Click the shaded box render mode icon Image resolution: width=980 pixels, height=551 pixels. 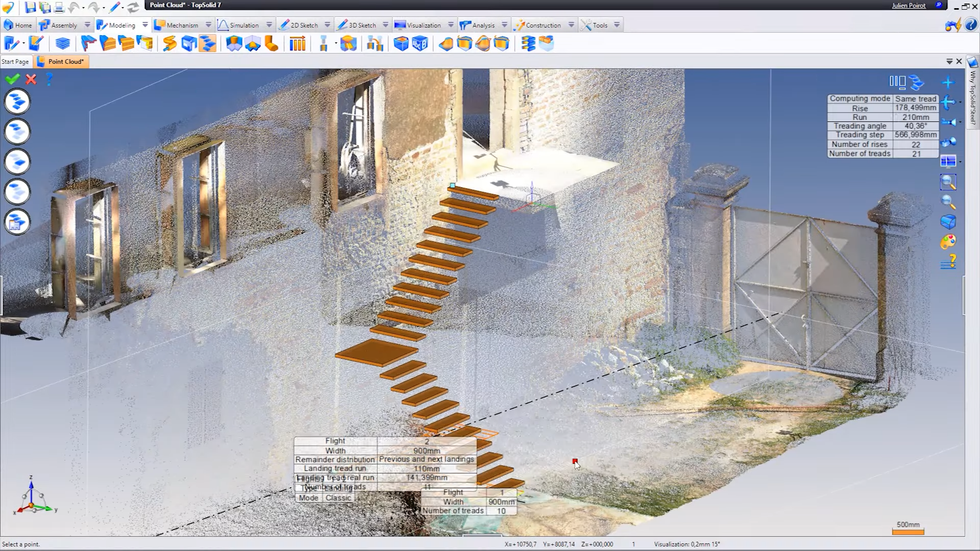[948, 221]
